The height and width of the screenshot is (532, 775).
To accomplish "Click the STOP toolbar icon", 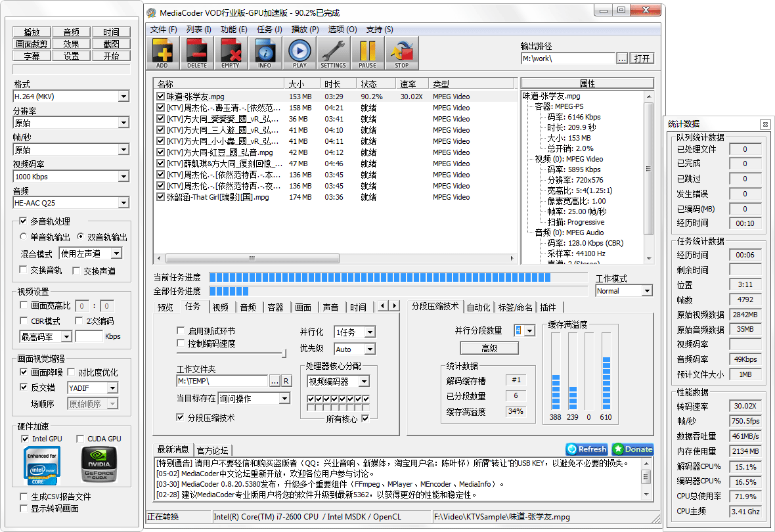I will 402,53.
